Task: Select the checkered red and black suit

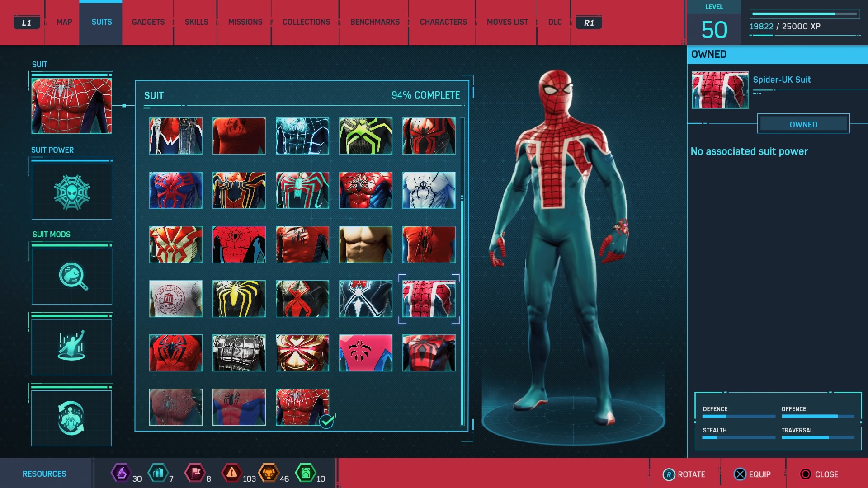Action: click(x=429, y=353)
